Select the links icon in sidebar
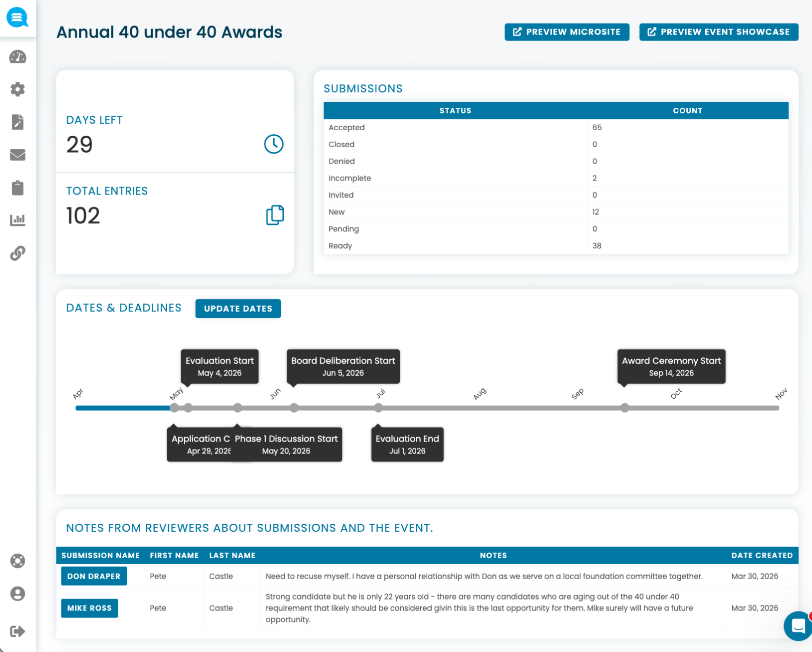812x652 pixels. click(x=17, y=253)
